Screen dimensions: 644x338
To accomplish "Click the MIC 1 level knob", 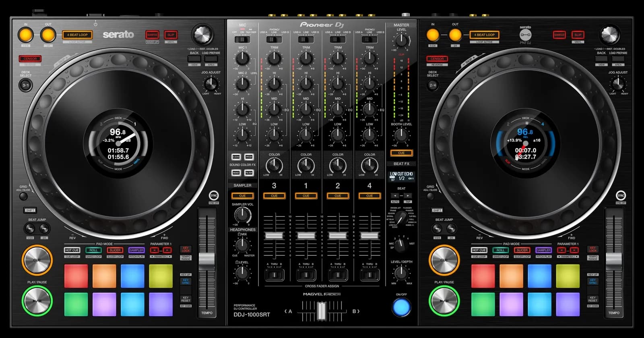I will (x=242, y=59).
